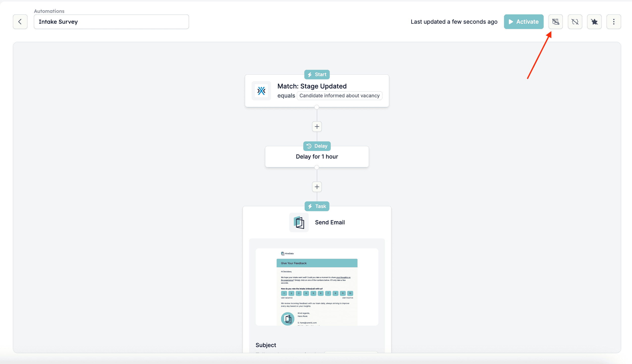Open the Delay for 1 hour node
This screenshot has width=632, height=364.
tap(317, 157)
